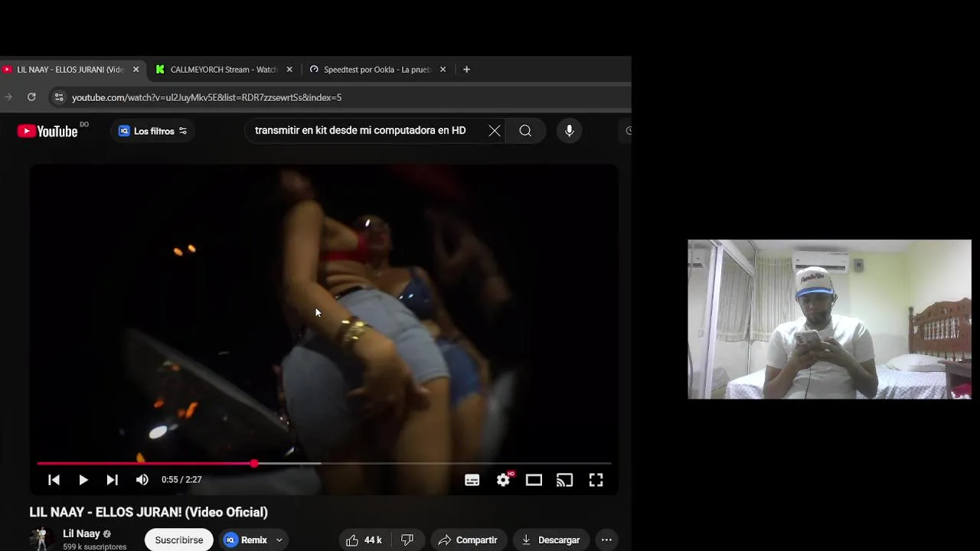Click the 0:55 / 2:27 time display
This screenshot has height=551, width=980.
181,480
